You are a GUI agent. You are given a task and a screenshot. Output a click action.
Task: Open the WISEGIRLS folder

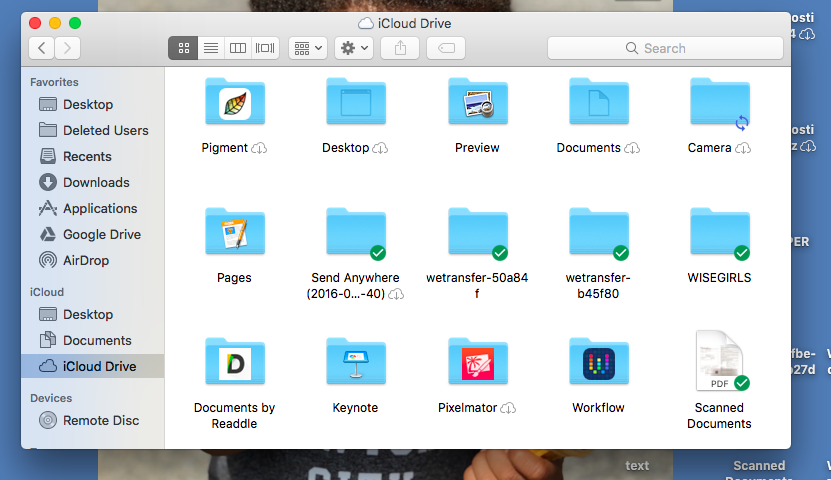coord(720,232)
